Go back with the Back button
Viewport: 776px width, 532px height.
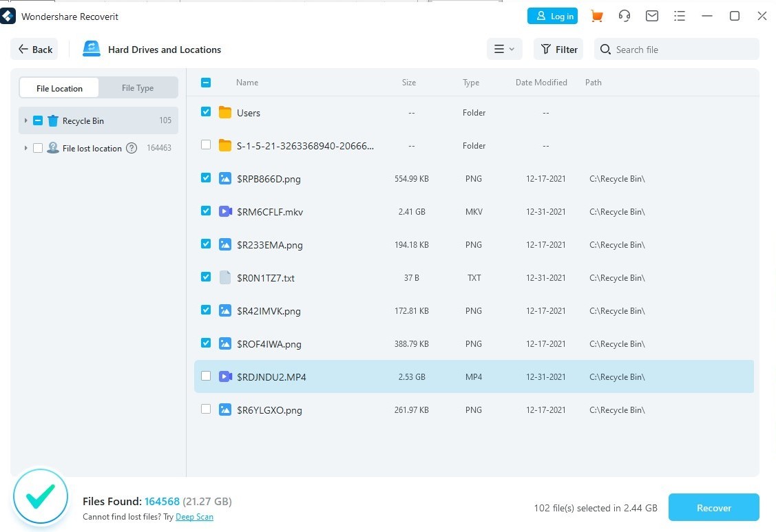(x=34, y=49)
